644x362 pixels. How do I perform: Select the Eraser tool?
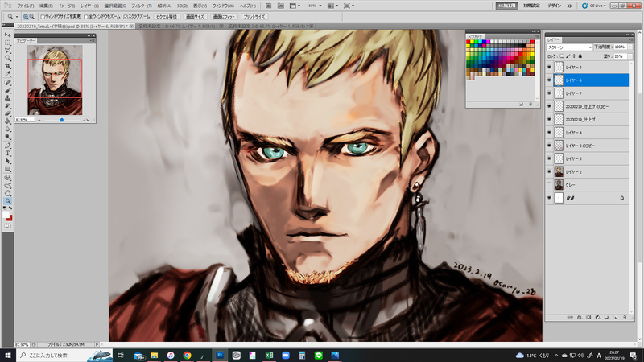(x=8, y=113)
